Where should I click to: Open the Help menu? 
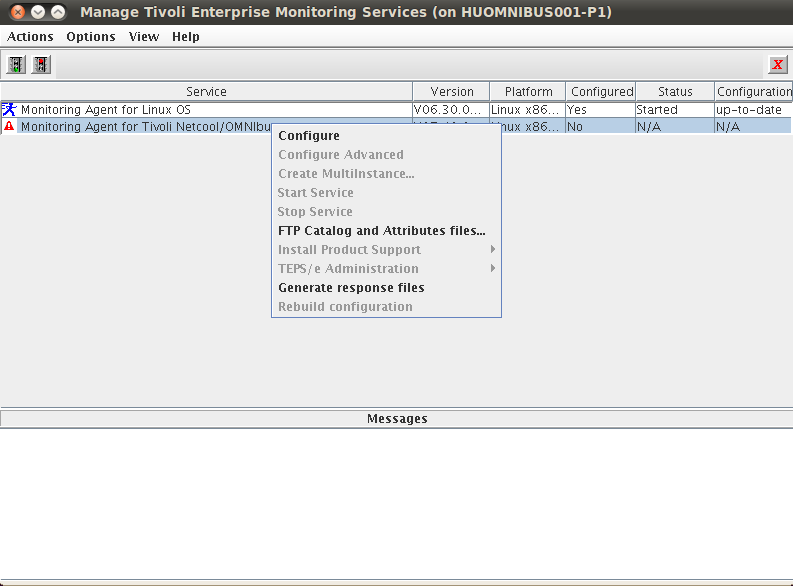click(186, 37)
